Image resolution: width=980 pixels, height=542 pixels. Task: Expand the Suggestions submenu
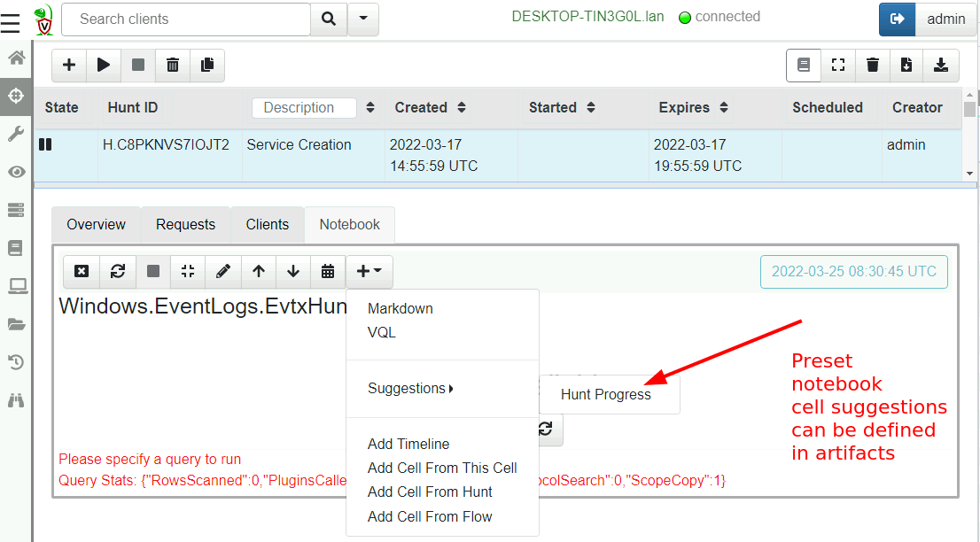pyautogui.click(x=410, y=389)
